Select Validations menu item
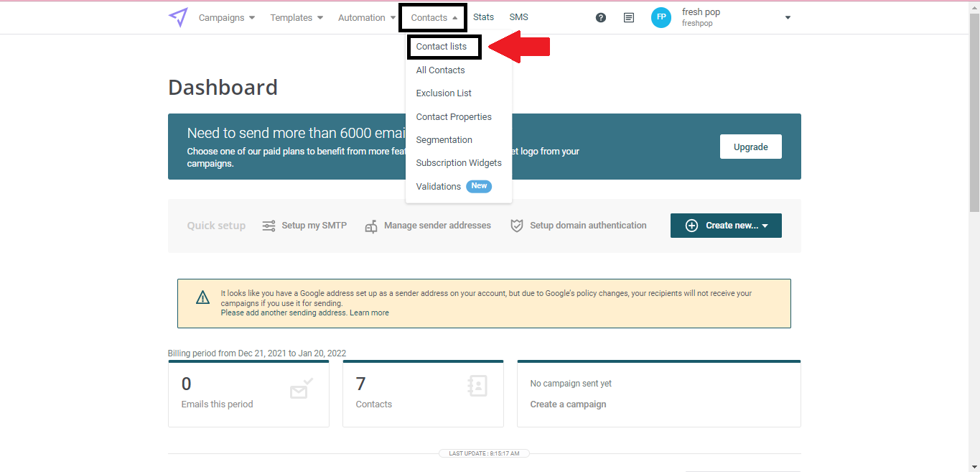980x472 pixels. [439, 187]
